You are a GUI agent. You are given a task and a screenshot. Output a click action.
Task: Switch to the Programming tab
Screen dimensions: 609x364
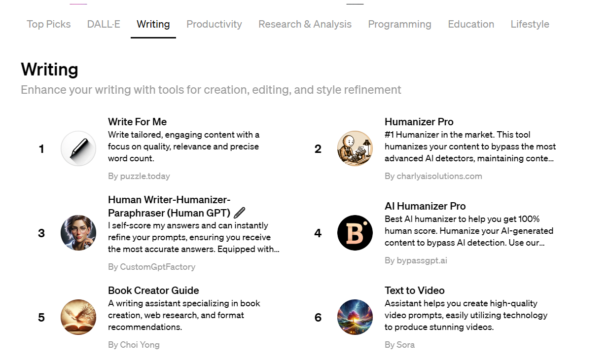[399, 24]
